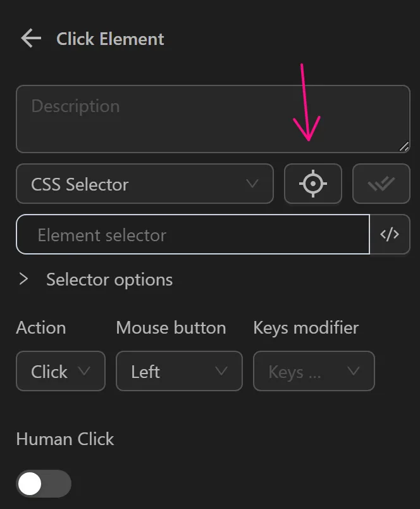Click the Click Element heading
Viewport: 420px width, 509px height.
pos(110,39)
